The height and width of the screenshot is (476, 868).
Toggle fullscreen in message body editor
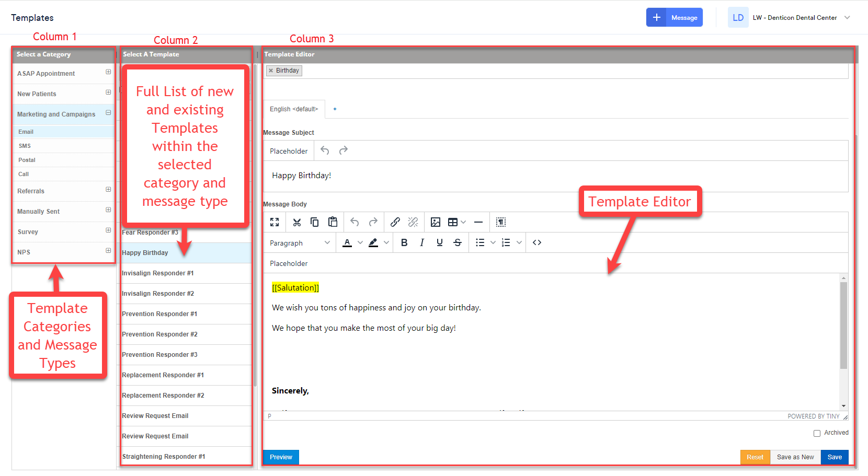point(275,222)
